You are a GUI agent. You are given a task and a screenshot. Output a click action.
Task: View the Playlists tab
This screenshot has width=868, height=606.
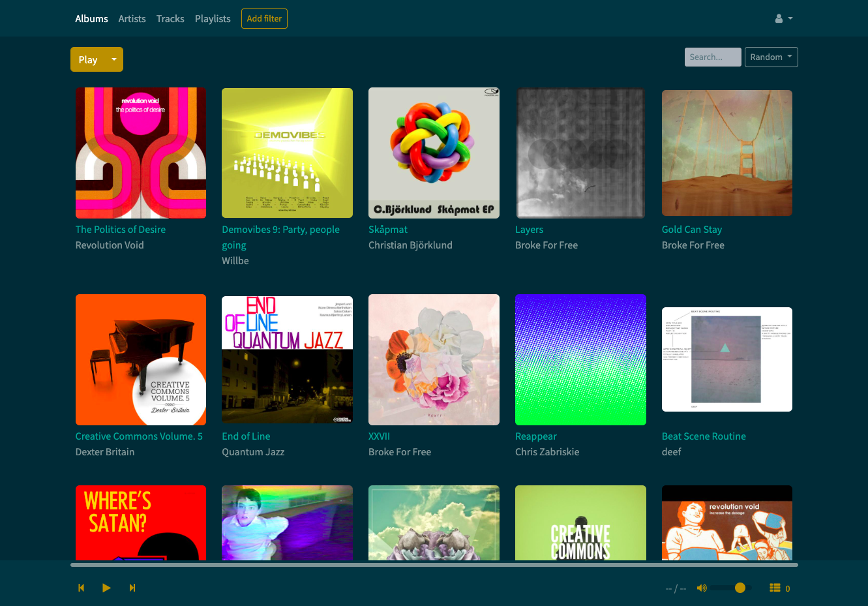pos(213,19)
